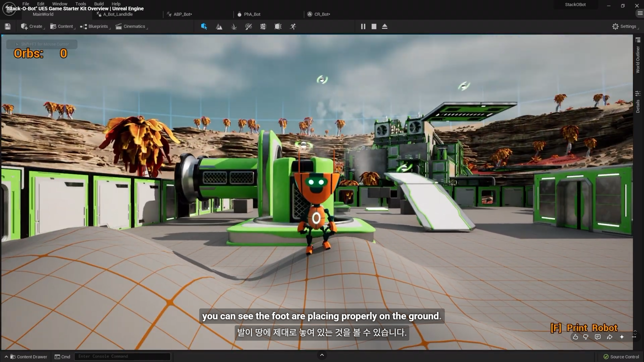The width and height of the screenshot is (644, 362).
Task: Open the Help menu
Action: click(x=116, y=4)
